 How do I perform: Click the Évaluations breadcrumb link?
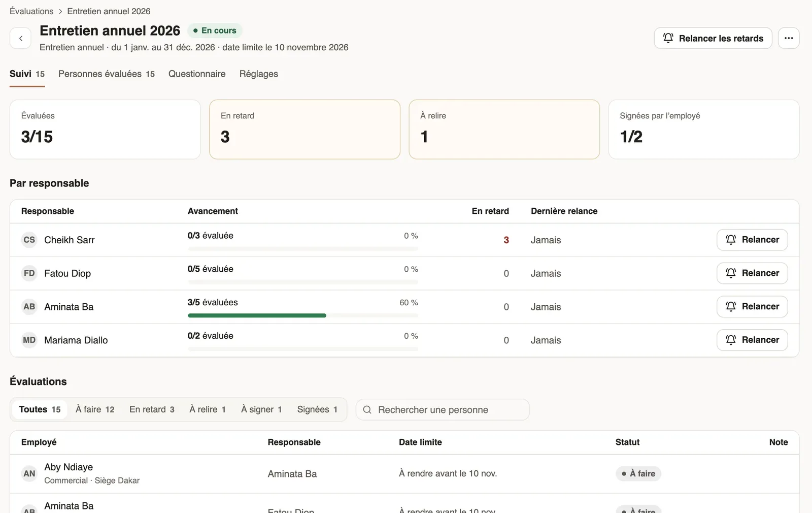31,11
